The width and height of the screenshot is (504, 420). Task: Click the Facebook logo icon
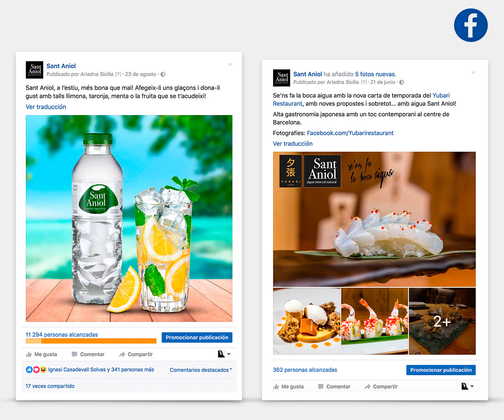pyautogui.click(x=471, y=25)
